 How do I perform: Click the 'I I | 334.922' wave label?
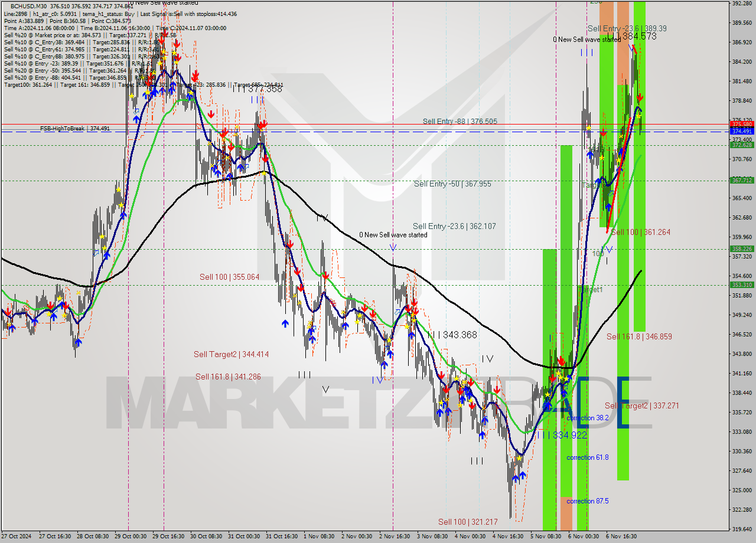[562, 435]
